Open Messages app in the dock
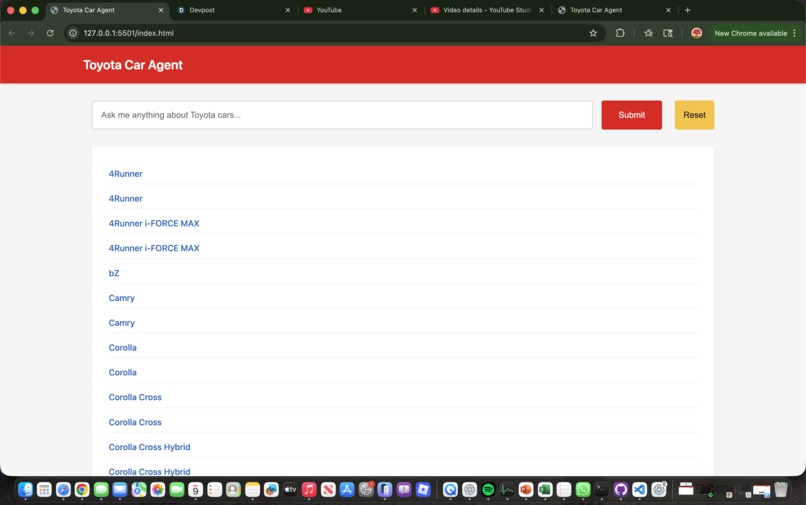Viewport: 806px width, 505px height. point(101,490)
